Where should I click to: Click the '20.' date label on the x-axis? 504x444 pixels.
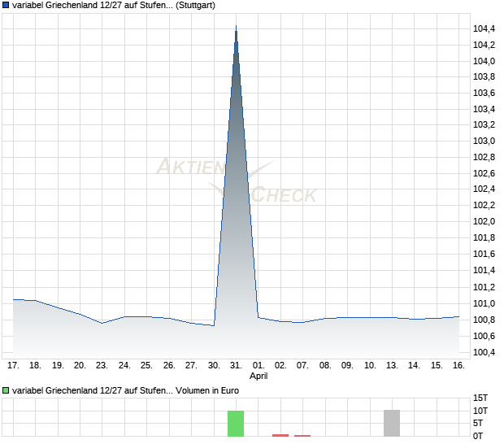click(x=80, y=366)
